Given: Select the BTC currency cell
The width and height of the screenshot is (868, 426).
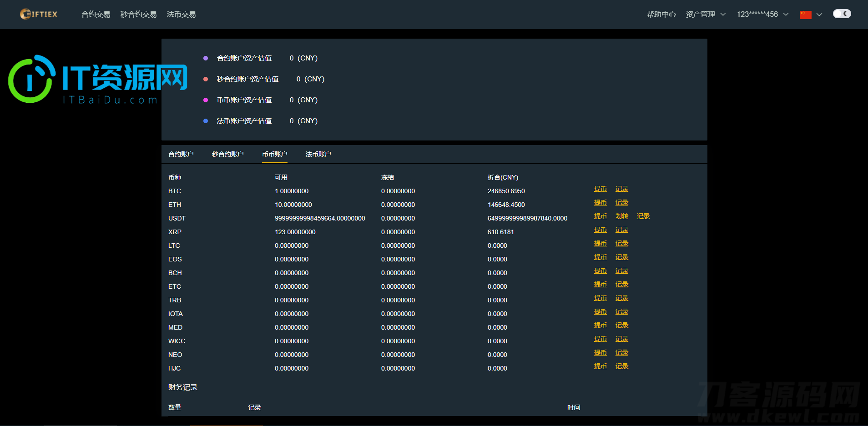Looking at the screenshot, I should click(x=175, y=191).
